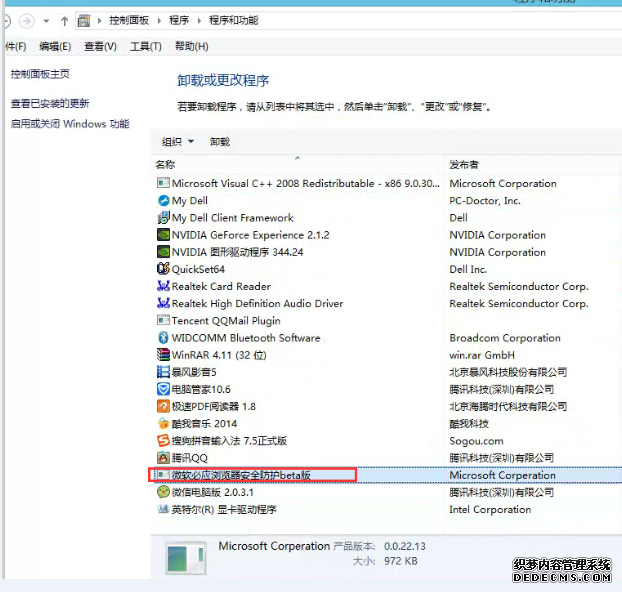Click the QuickSet64 icon
Image resolution: width=622 pixels, height=592 pixels.
163,269
